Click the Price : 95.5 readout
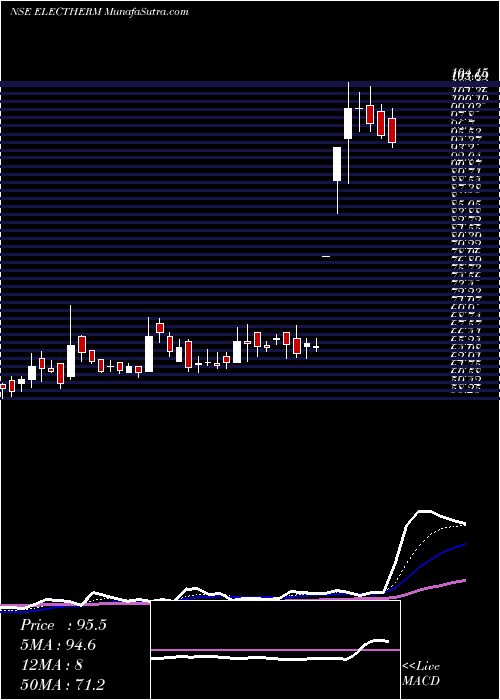The width and height of the screenshot is (500, 700). click(x=63, y=625)
